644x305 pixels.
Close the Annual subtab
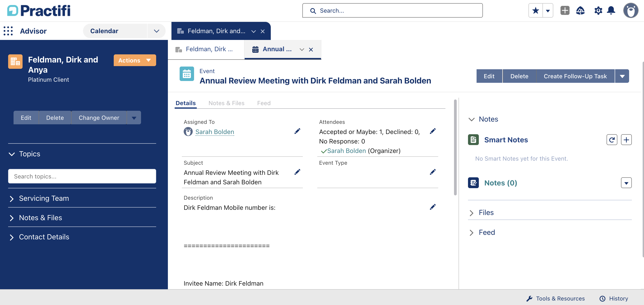(311, 49)
